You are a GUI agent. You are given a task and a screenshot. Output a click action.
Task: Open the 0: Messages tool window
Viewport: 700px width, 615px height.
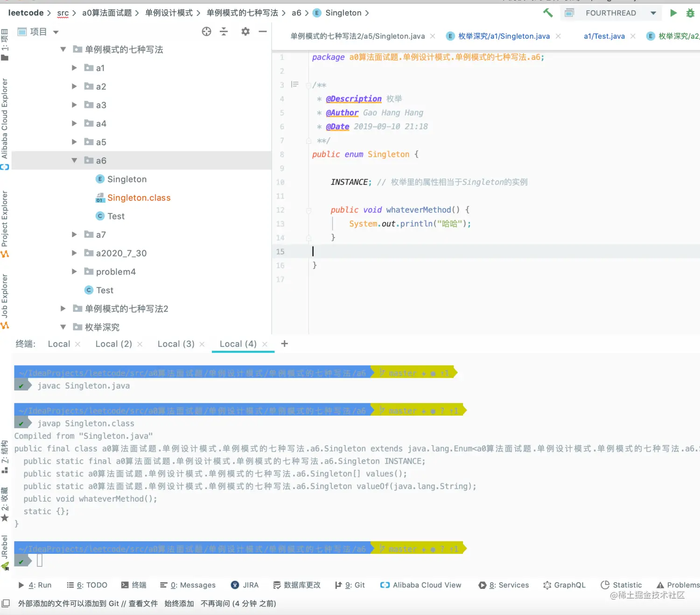point(188,585)
